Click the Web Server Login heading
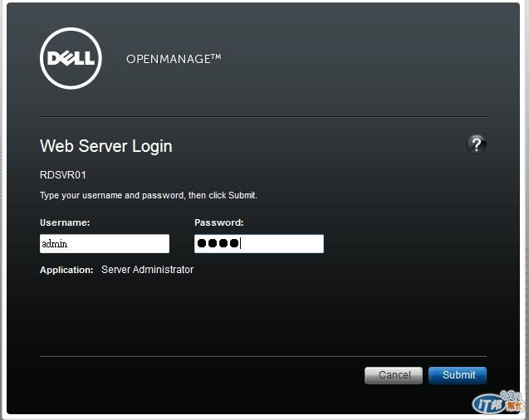Screen dimensions: 529x420 [106, 146]
